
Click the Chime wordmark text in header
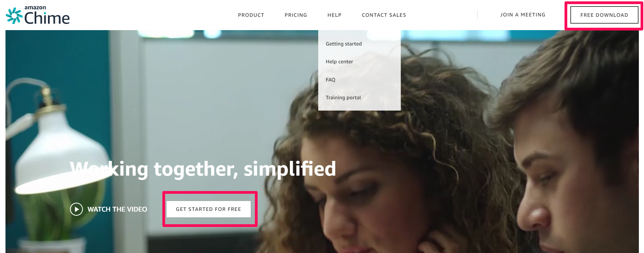pos(47,18)
